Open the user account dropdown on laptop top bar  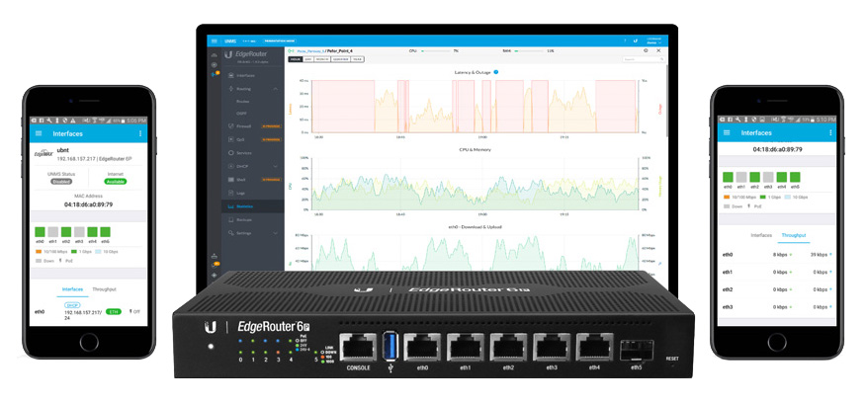(x=653, y=40)
